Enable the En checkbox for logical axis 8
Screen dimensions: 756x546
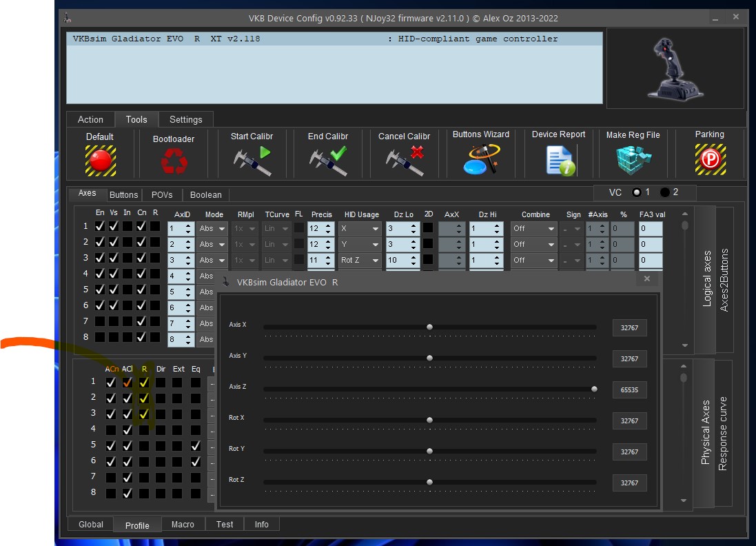pos(100,337)
